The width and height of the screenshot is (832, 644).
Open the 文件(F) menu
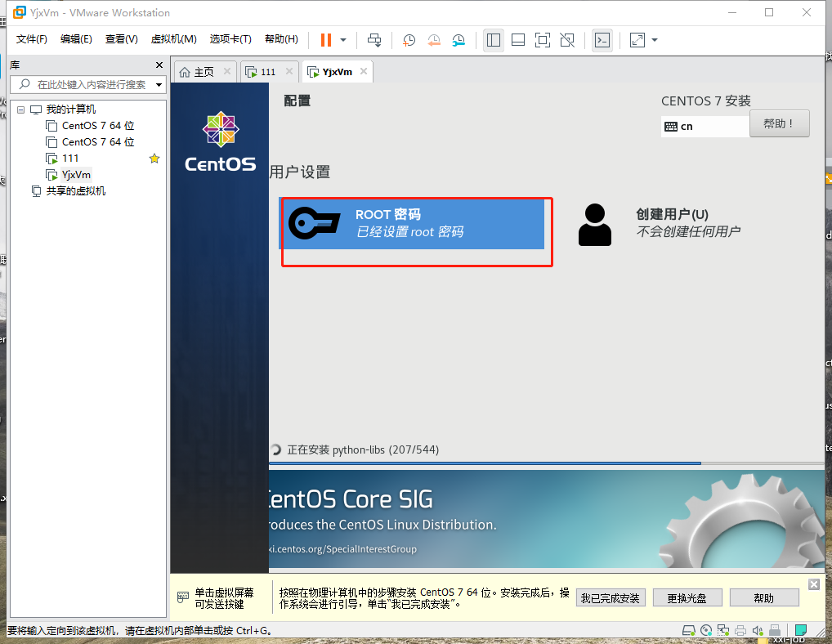click(x=31, y=39)
